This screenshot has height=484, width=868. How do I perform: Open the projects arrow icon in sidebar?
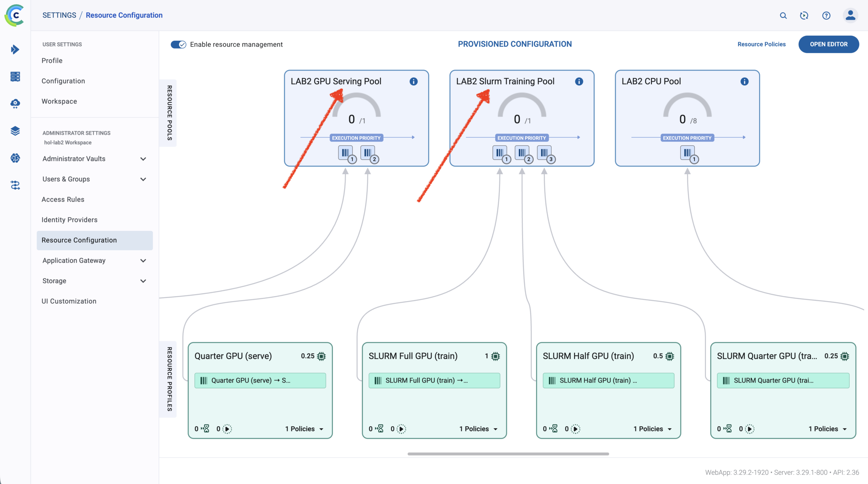click(x=15, y=50)
